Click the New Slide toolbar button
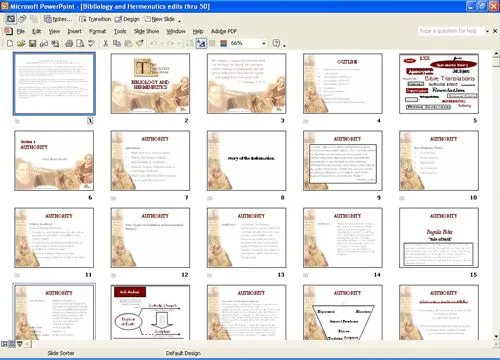The height and width of the screenshot is (360, 500). click(x=159, y=19)
